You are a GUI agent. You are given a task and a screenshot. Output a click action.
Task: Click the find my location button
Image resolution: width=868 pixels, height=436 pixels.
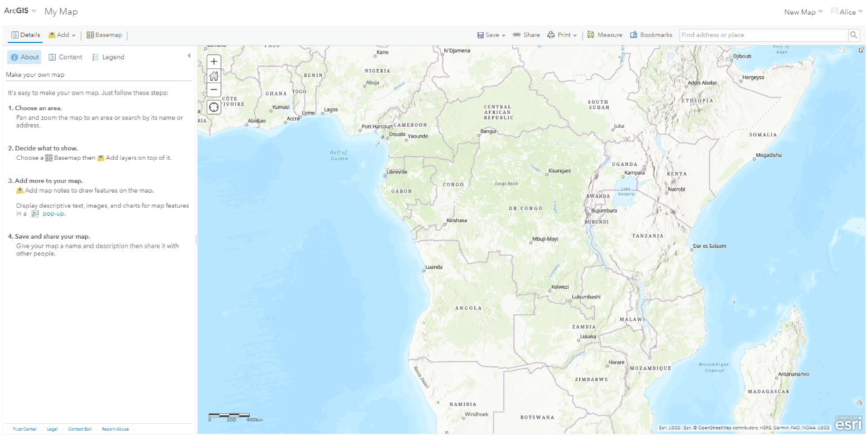pos(213,107)
